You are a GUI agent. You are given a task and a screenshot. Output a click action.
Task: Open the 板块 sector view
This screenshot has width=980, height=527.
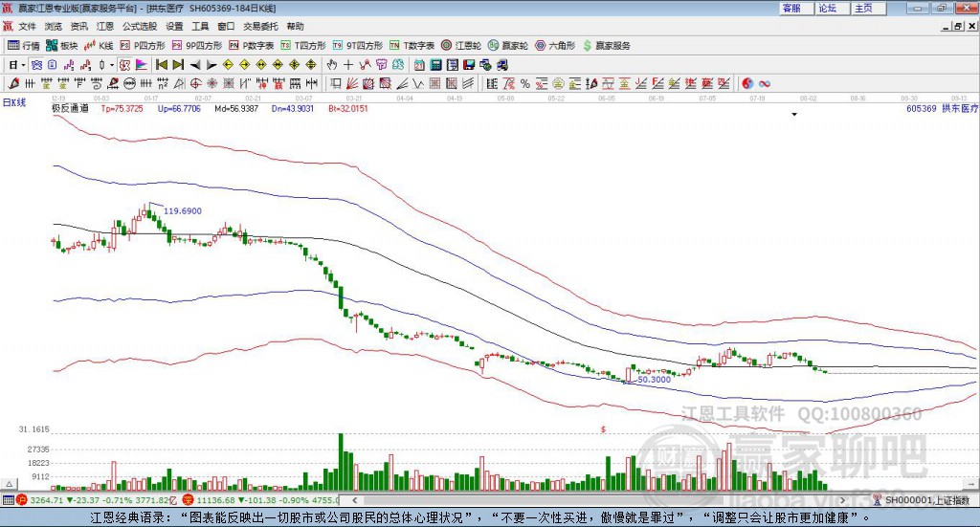(x=61, y=46)
